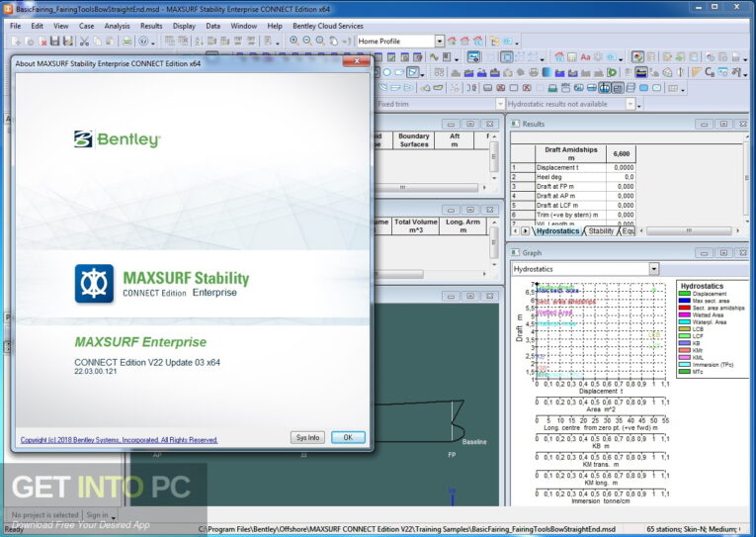The width and height of the screenshot is (756, 537).
Task: Click the calculator grid icon beside Aa
Action: [572, 57]
